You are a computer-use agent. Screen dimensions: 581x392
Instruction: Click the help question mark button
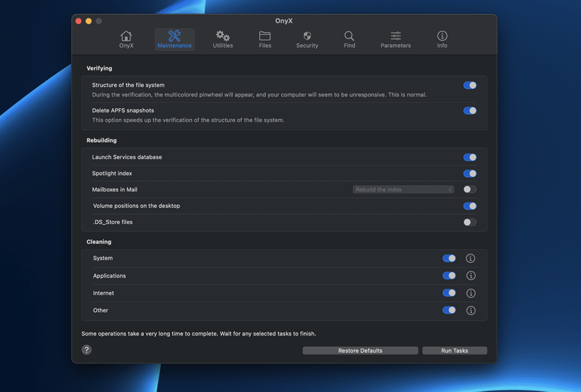click(x=87, y=350)
